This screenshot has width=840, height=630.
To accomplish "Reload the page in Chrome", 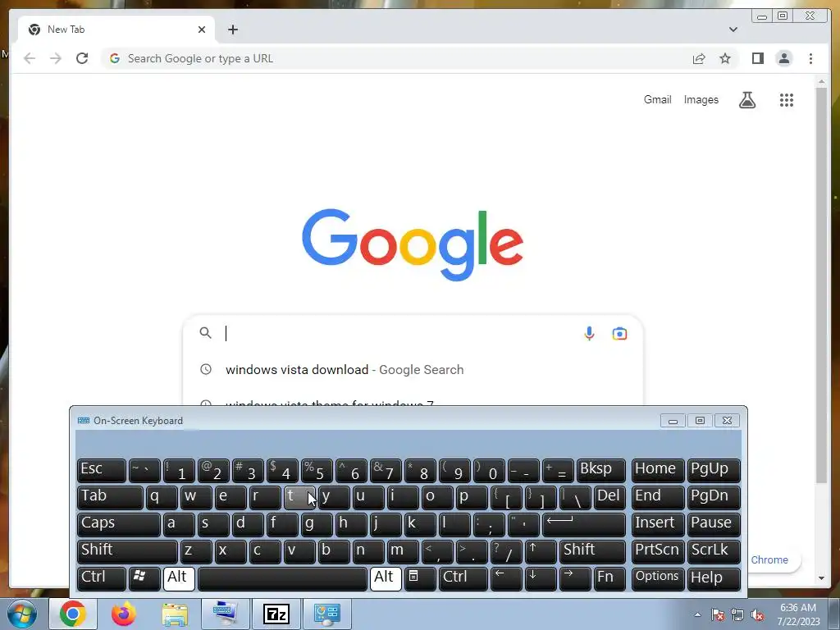I will click(x=82, y=58).
